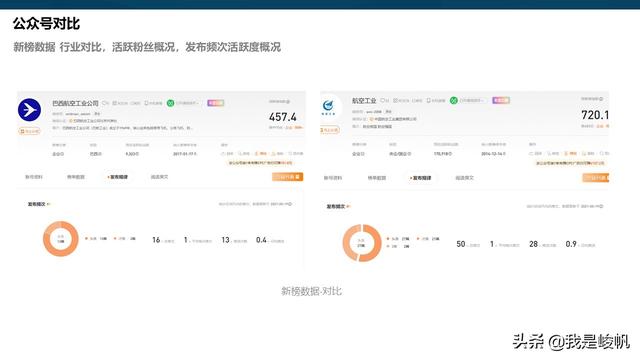This screenshot has width=640, height=360.
Task: Select 发布规律 tab in 航空工业 panel
Action: [421, 178]
